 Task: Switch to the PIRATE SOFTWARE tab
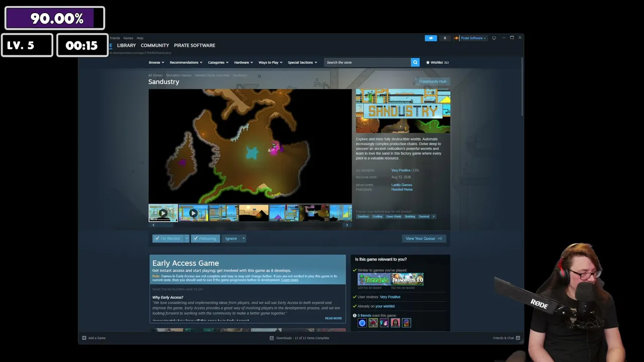pos(195,45)
